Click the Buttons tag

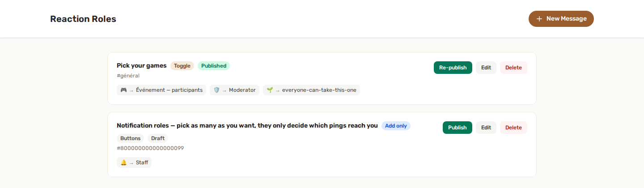tap(130, 138)
